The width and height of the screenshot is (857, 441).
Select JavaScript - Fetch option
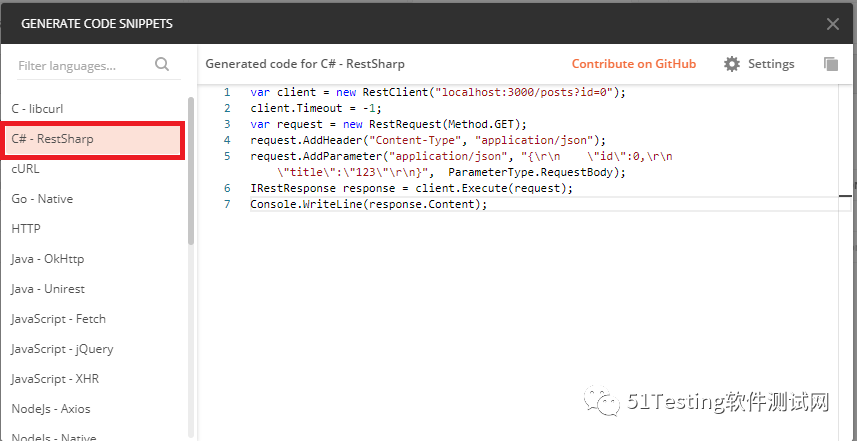pyautogui.click(x=58, y=319)
